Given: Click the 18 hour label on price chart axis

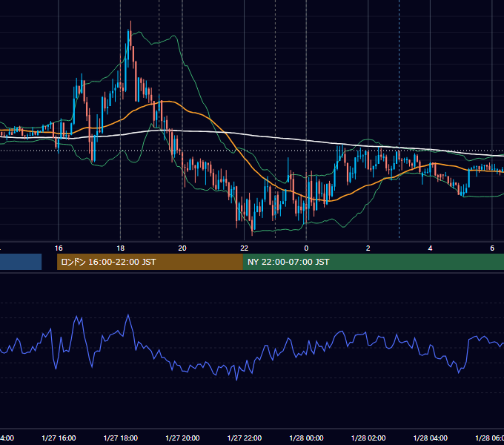Looking at the screenshot, I should tap(120, 248).
